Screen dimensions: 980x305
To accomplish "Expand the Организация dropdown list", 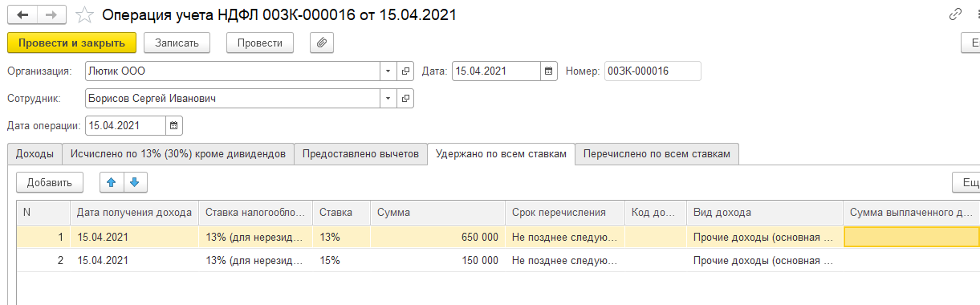I will coord(388,71).
